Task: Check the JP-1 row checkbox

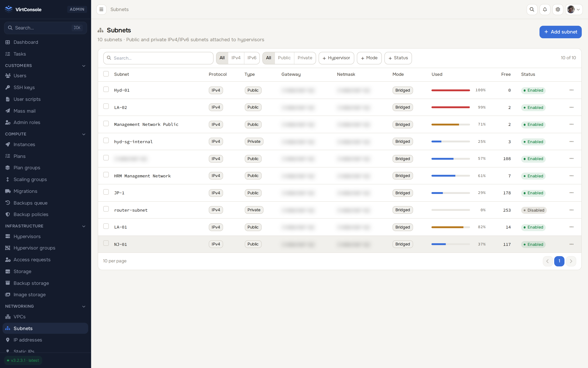Action: tap(106, 192)
